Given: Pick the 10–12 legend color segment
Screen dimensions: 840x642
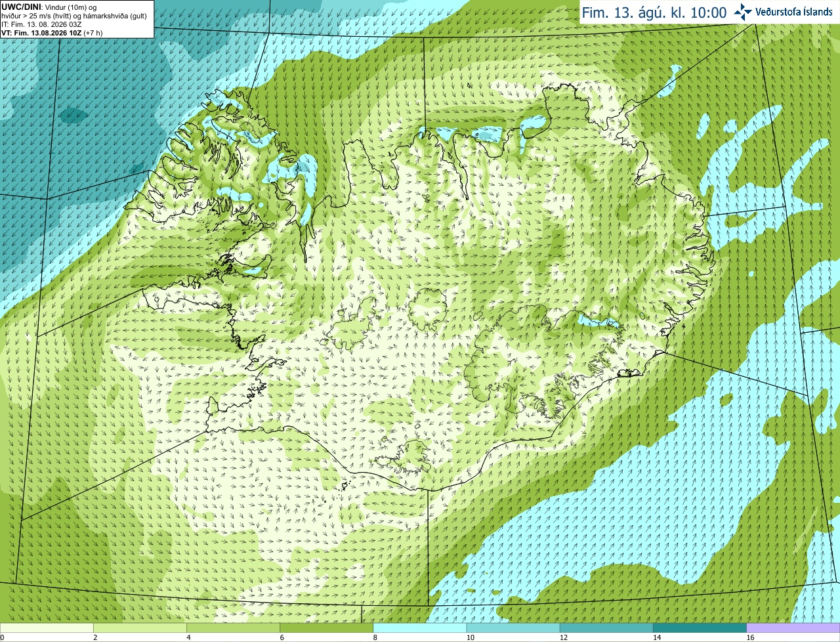Looking at the screenshot, I should point(513,628).
